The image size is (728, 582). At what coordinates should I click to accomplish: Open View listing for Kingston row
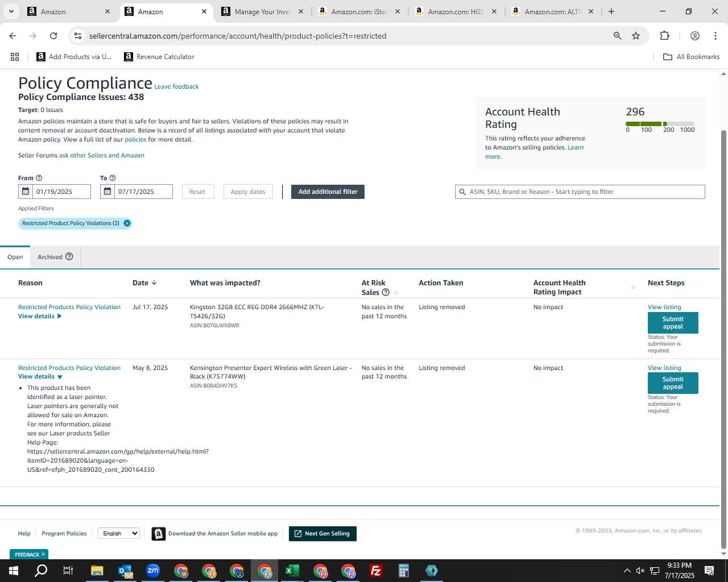(x=664, y=307)
